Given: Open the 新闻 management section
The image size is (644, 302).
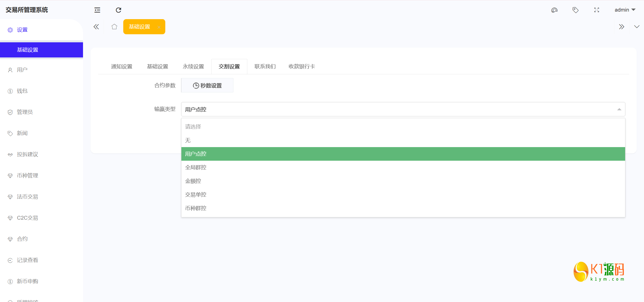Looking at the screenshot, I should 22,133.
